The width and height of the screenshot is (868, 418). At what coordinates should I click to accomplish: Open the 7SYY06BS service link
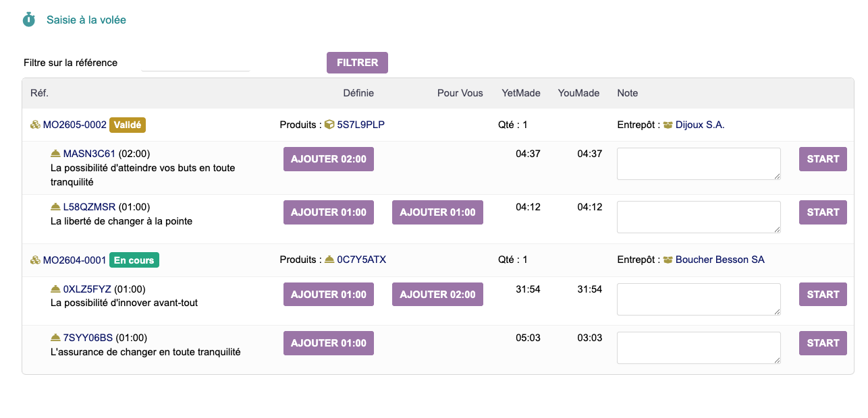pos(88,338)
